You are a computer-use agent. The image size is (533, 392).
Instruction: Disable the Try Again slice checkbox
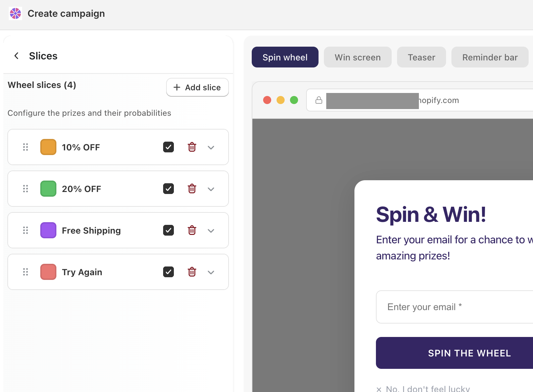pyautogui.click(x=168, y=272)
